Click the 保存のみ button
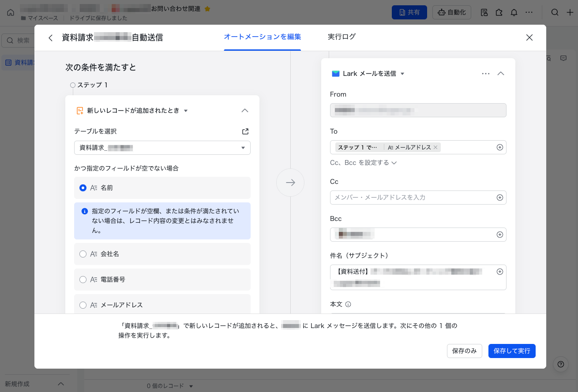 (x=465, y=351)
